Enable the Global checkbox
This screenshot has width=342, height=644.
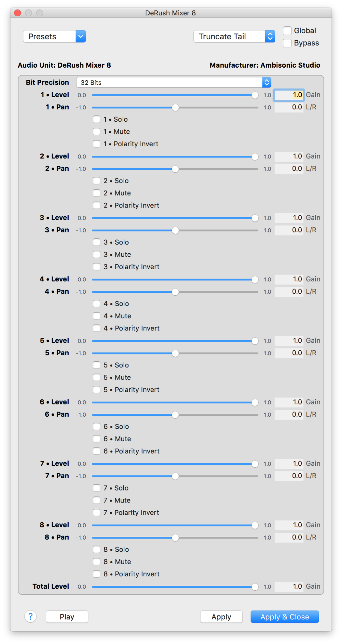[287, 31]
